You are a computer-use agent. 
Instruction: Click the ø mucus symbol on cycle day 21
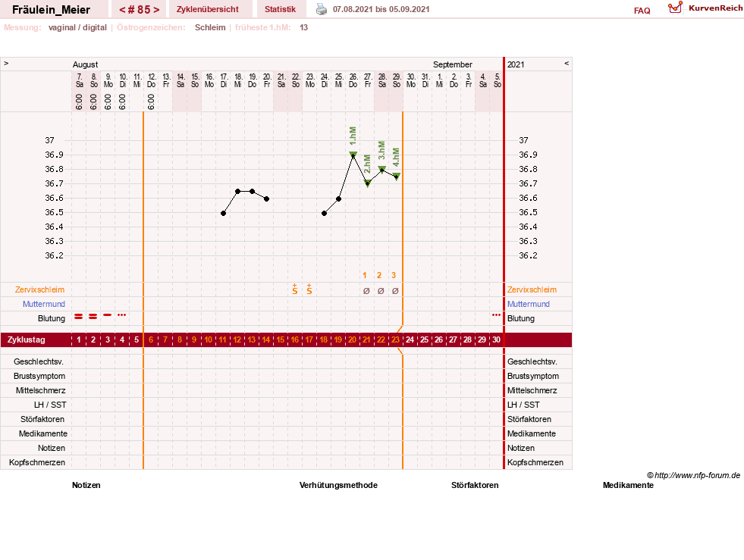[x=366, y=291]
